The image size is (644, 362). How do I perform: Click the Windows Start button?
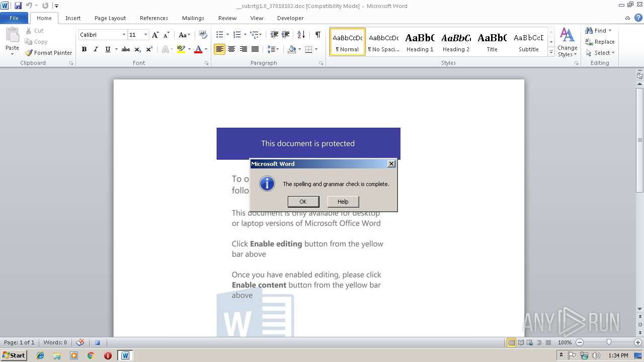click(x=14, y=355)
